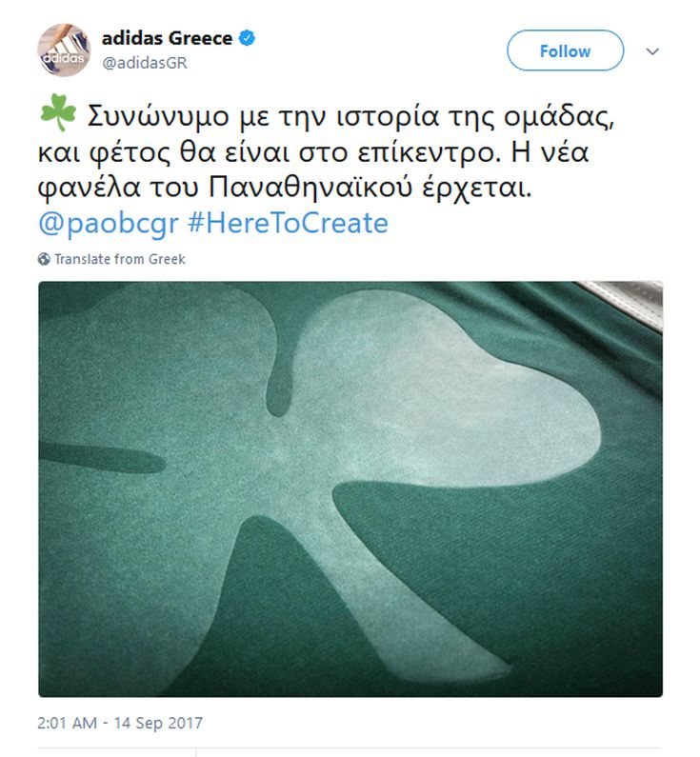Click the shamrock emoji in tweet
This screenshot has height=757, width=700.
(x=58, y=113)
